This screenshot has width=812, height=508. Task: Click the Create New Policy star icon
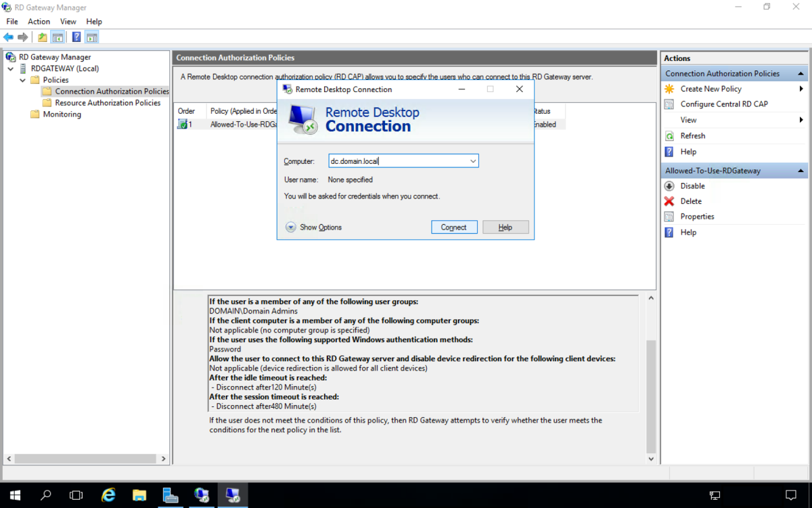point(669,89)
